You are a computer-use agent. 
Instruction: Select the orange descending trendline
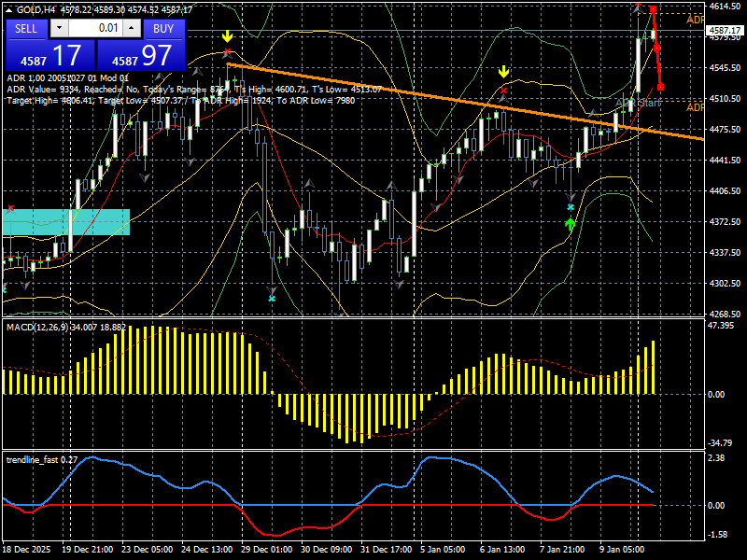pos(464,102)
